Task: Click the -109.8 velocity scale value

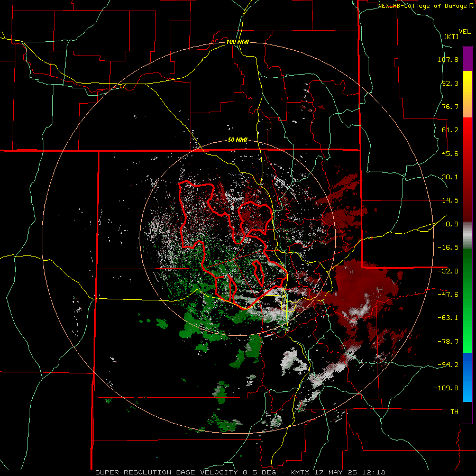Action: 446,388
